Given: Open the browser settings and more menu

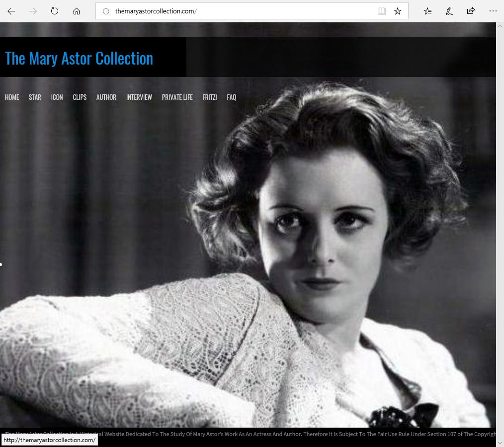Looking at the screenshot, I should [x=493, y=11].
